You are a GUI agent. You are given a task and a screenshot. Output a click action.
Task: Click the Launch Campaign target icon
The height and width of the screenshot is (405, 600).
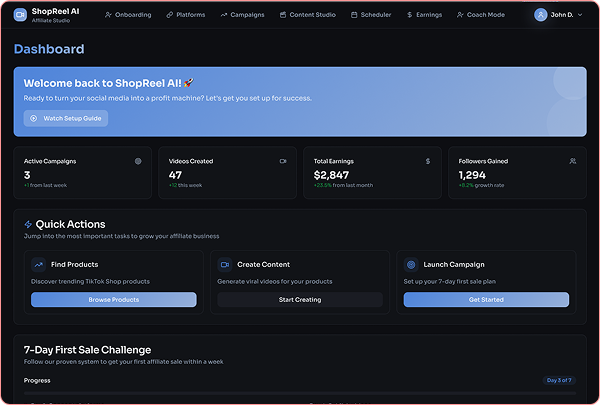pyautogui.click(x=411, y=265)
